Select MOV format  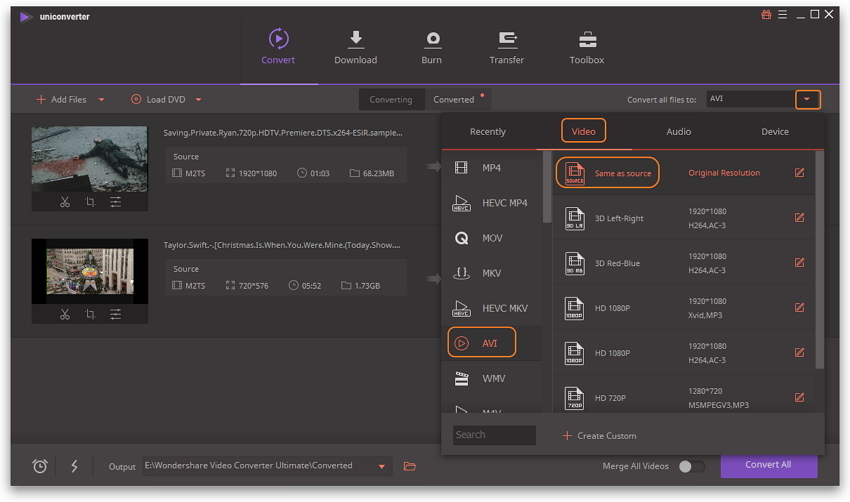pos(492,238)
